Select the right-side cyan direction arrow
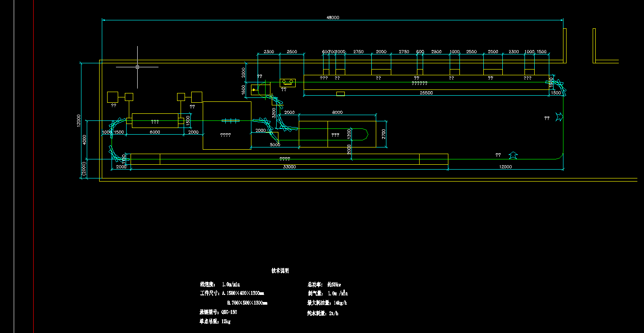Screen dimensions: 644x333 [x=559, y=117]
